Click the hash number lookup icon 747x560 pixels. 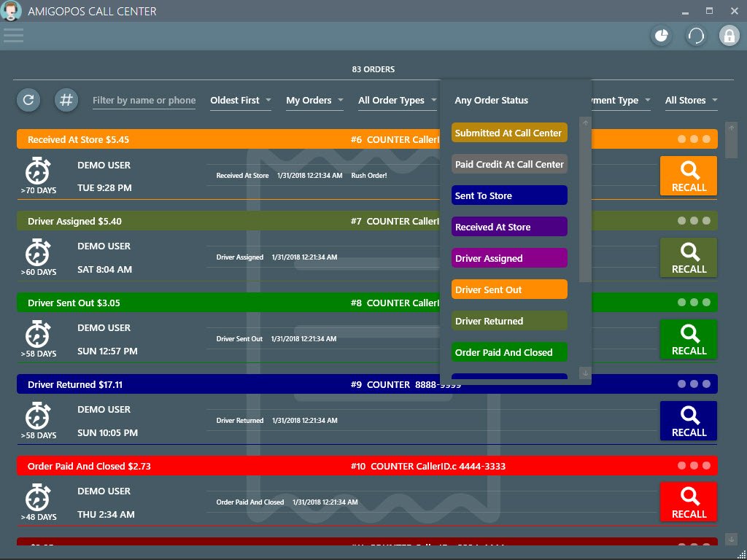coord(66,100)
